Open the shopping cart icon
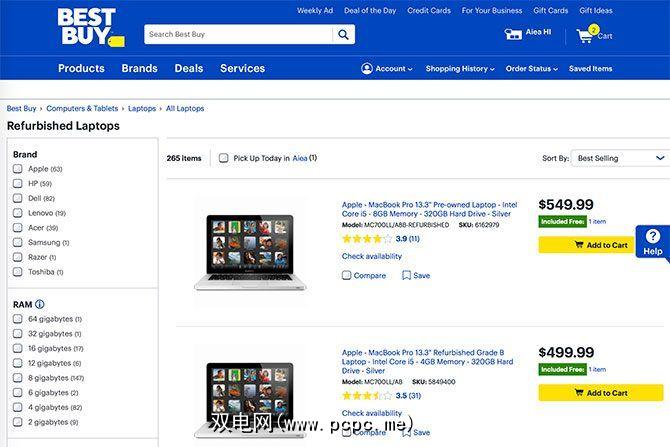 click(585, 36)
